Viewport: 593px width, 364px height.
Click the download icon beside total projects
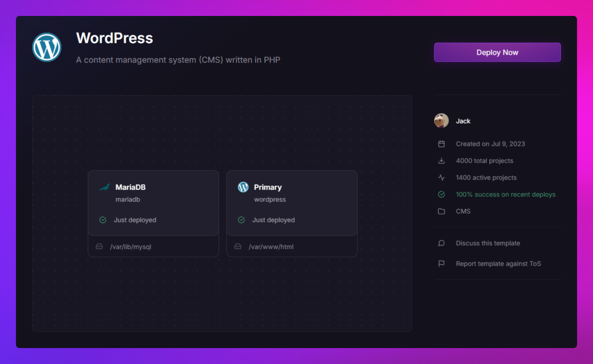pos(441,161)
